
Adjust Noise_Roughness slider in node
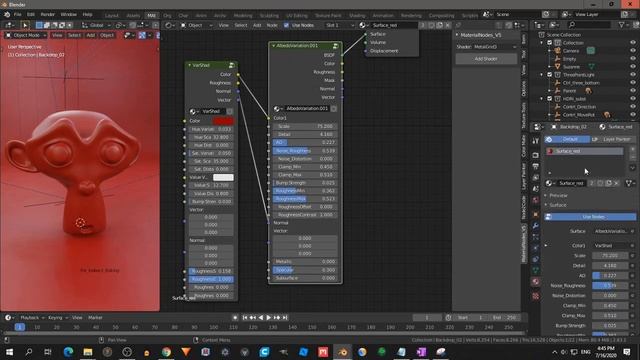click(x=305, y=151)
